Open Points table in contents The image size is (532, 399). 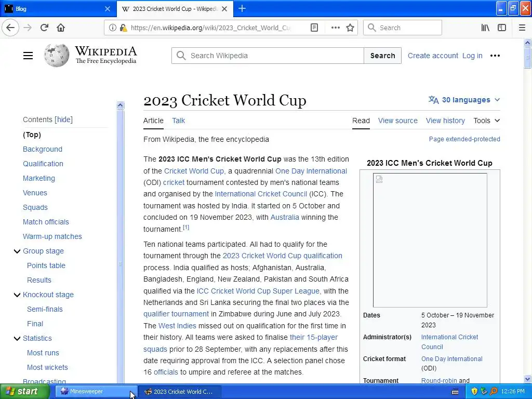point(46,265)
